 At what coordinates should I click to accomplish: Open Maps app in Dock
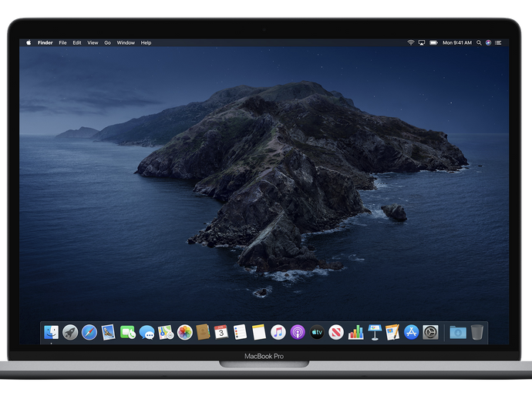[166, 332]
